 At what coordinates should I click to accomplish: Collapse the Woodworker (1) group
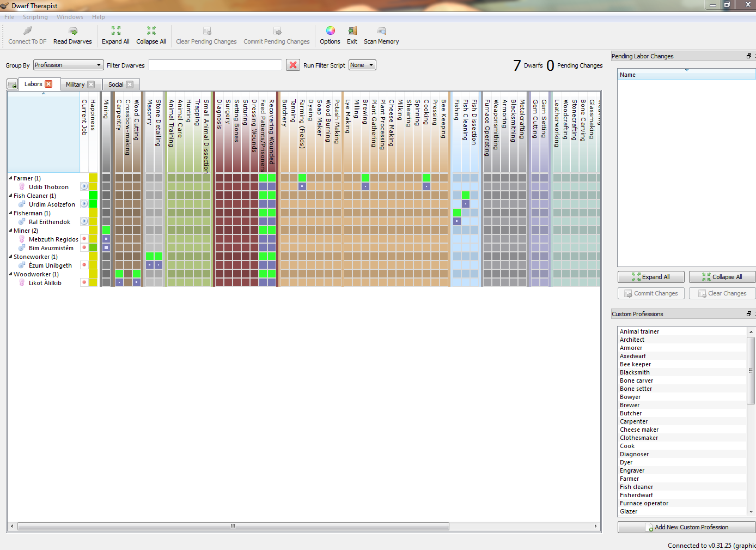[x=10, y=274]
